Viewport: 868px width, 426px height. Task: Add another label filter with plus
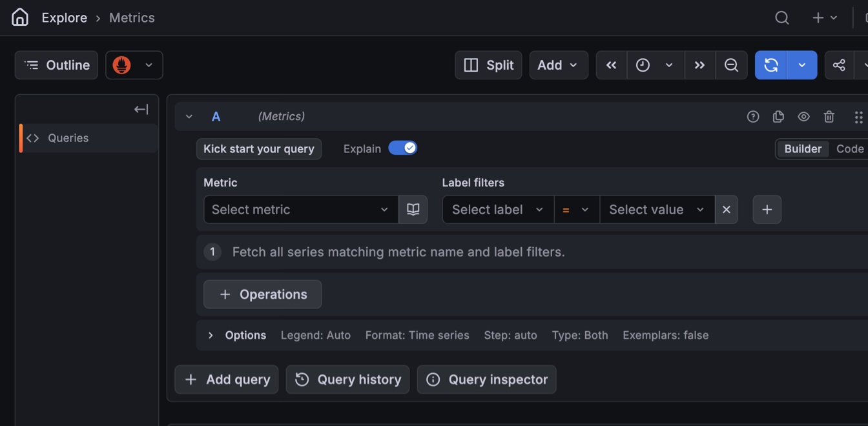(767, 210)
